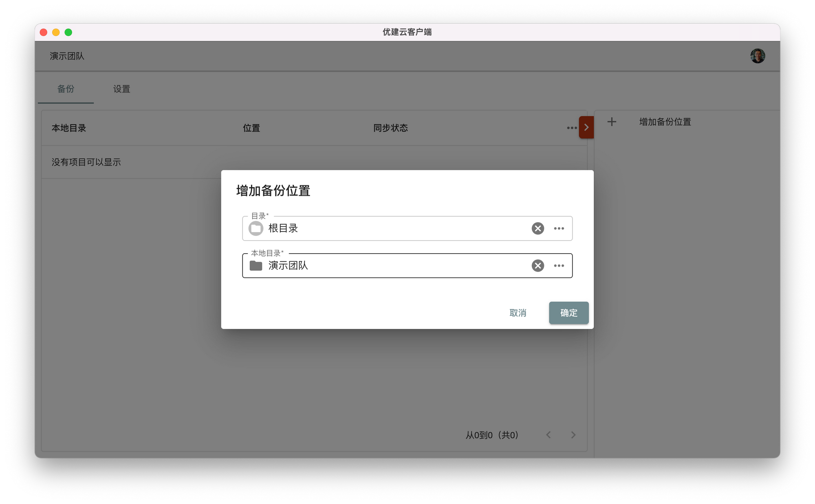Click the 演示团队 folder icon
Screen dimensions: 815x504
[256, 266]
